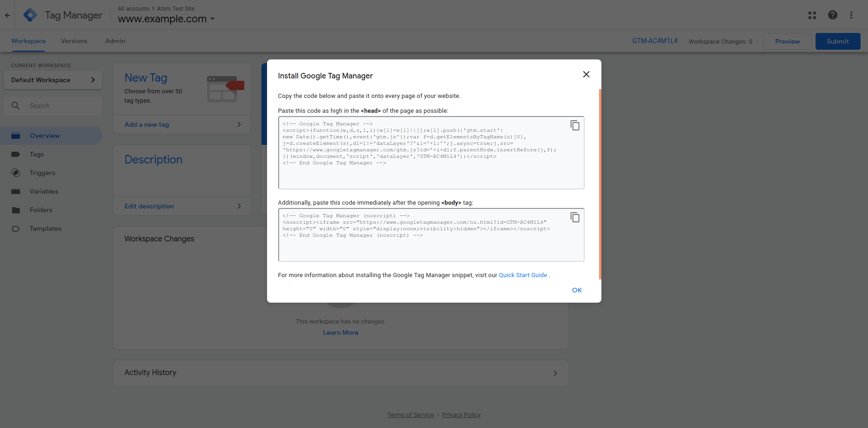
Task: Click the Submit button
Action: pos(837,41)
